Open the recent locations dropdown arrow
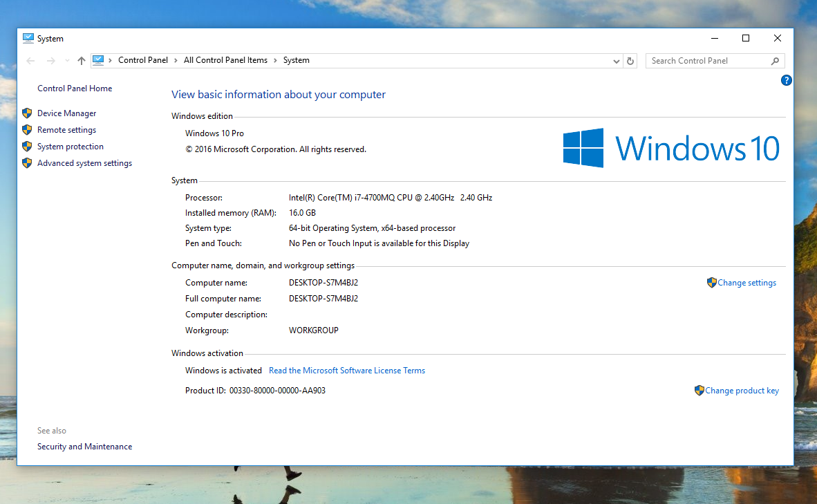 tap(67, 61)
